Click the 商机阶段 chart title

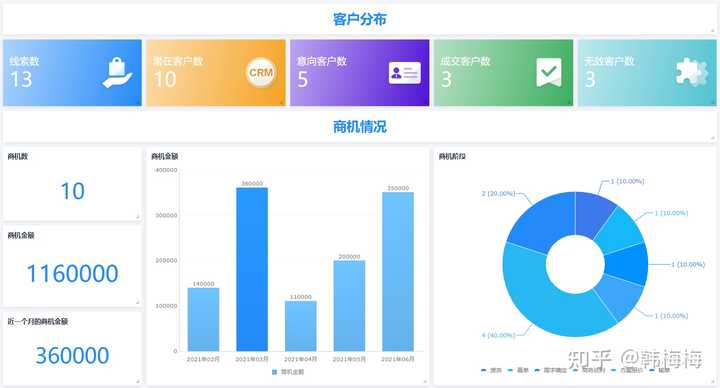[x=452, y=156]
